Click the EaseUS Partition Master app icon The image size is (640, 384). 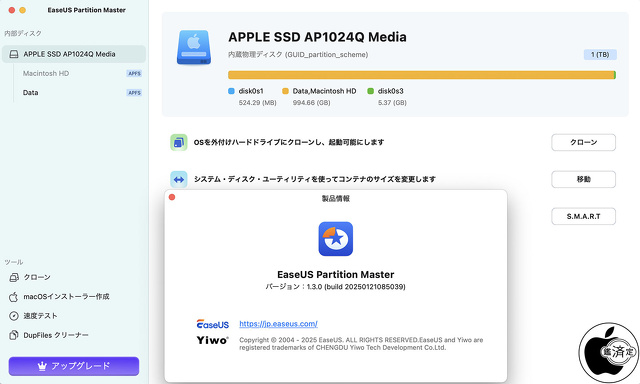coord(336,239)
